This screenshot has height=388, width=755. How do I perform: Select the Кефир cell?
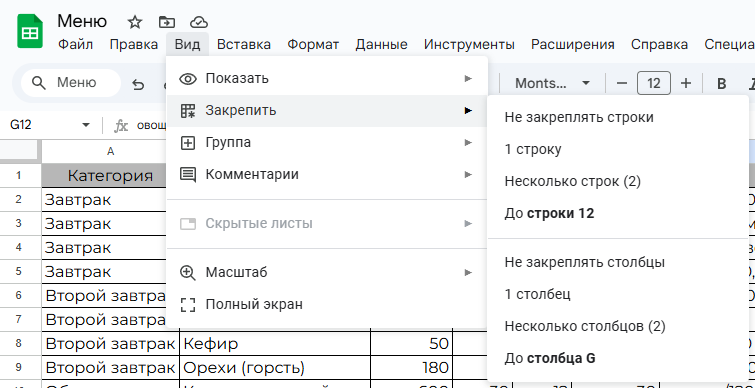coord(275,344)
